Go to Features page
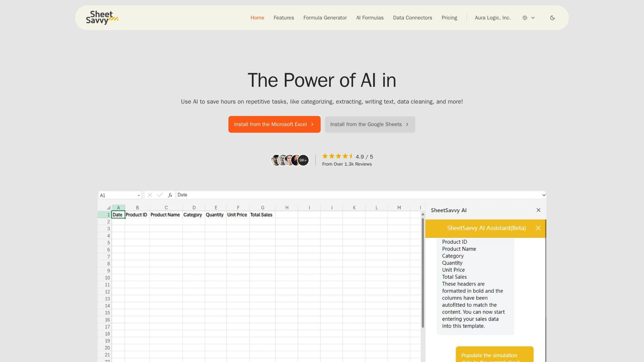The width and height of the screenshot is (644, 362). [x=284, y=18]
